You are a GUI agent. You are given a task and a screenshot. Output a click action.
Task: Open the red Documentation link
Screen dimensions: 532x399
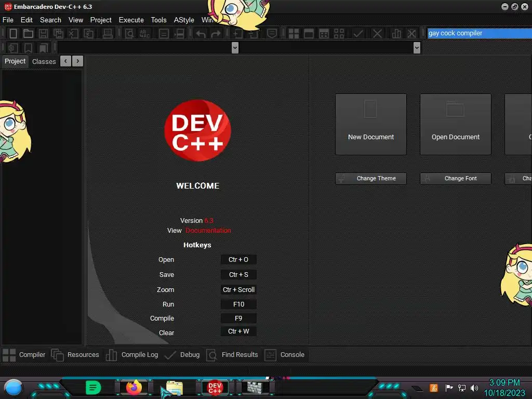[x=208, y=230]
